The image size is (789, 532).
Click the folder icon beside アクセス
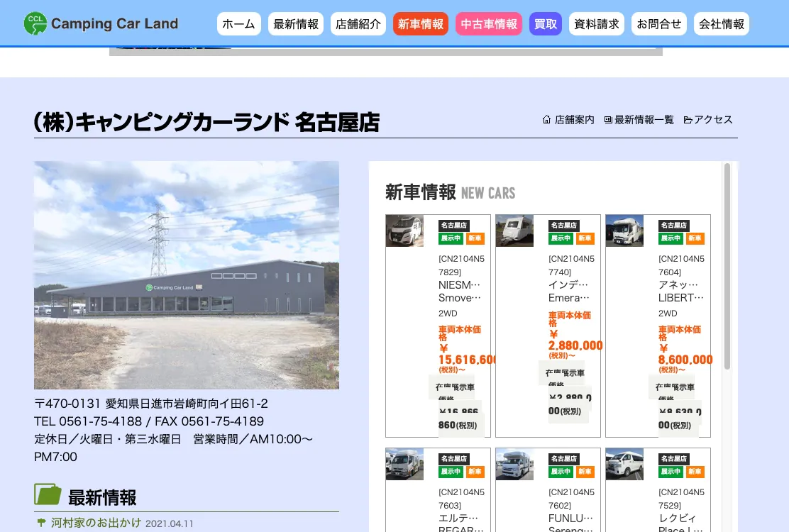pyautogui.click(x=688, y=120)
